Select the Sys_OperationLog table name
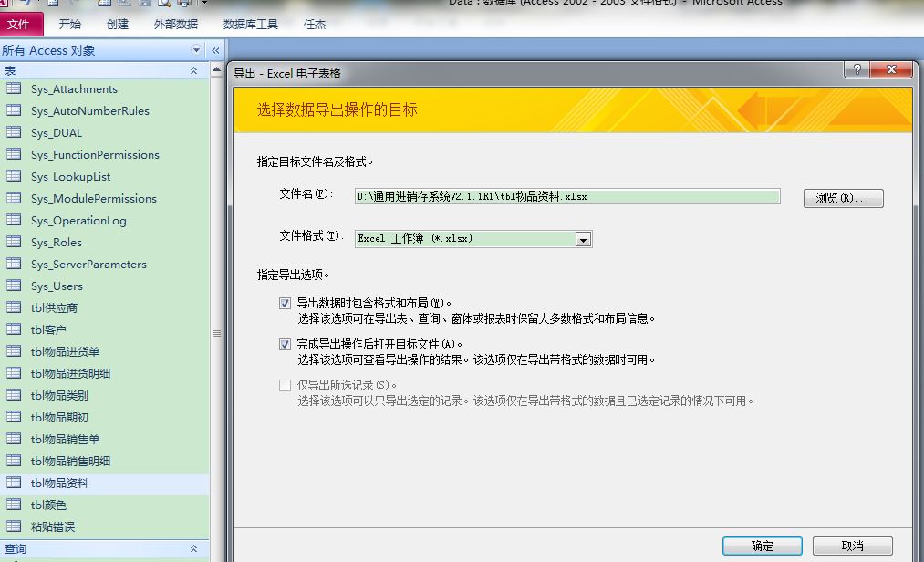 click(x=78, y=221)
